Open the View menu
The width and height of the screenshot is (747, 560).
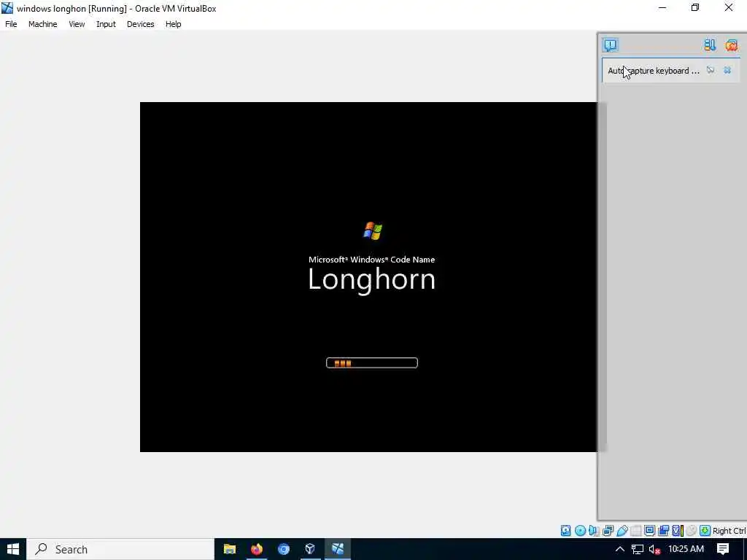tap(77, 24)
